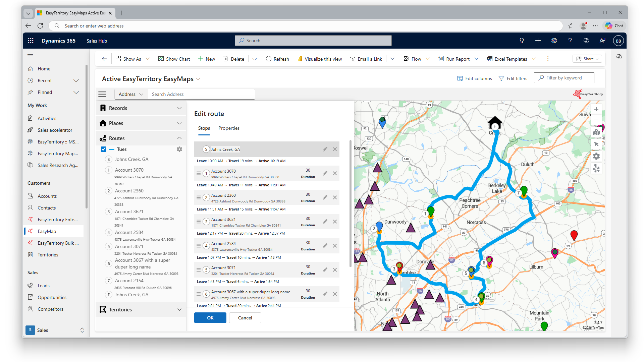Click the Dynamics 365 app launcher grid
This screenshot has width=644, height=362.
click(x=31, y=41)
